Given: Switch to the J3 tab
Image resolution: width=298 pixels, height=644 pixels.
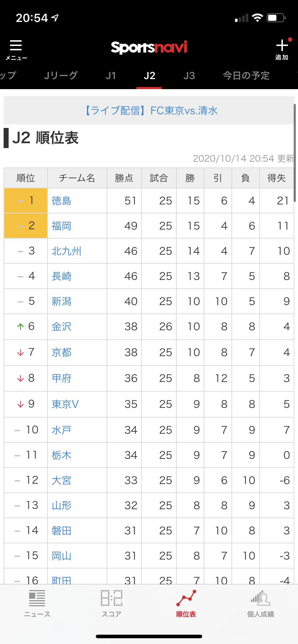Looking at the screenshot, I should [189, 75].
